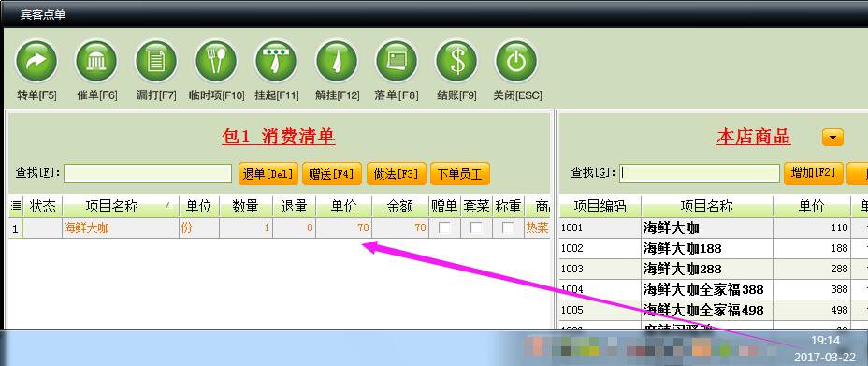Click the 赠送[F4] button
The image size is (868, 366).
click(332, 174)
